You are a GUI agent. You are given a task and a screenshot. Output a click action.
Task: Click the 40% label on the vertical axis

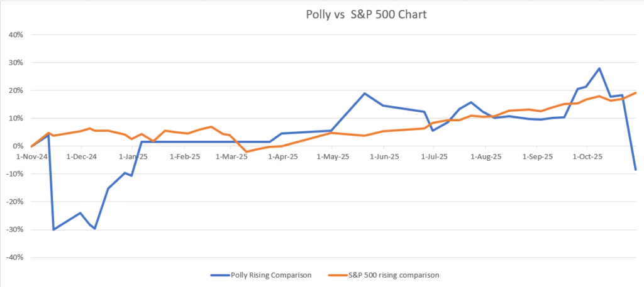point(15,35)
